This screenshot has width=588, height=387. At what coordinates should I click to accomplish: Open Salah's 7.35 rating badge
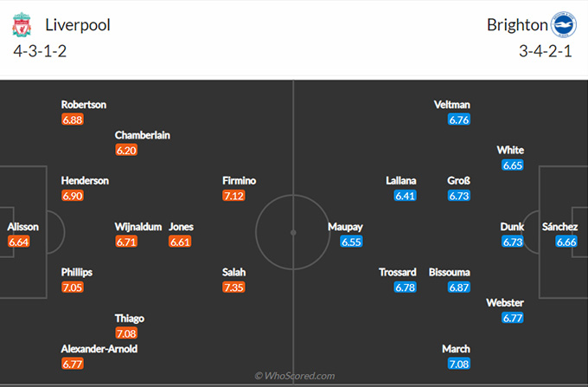point(233,287)
